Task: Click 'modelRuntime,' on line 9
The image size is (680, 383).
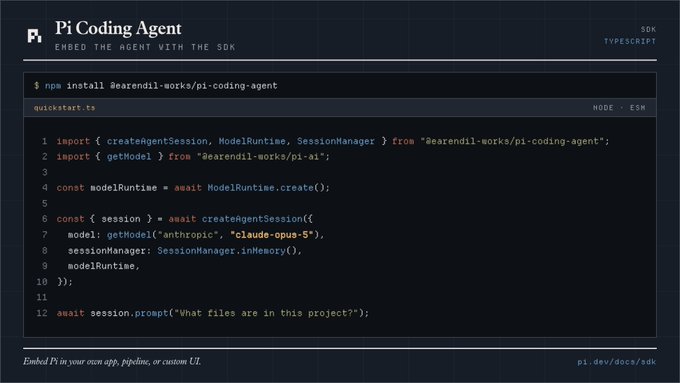Action: [104, 266]
